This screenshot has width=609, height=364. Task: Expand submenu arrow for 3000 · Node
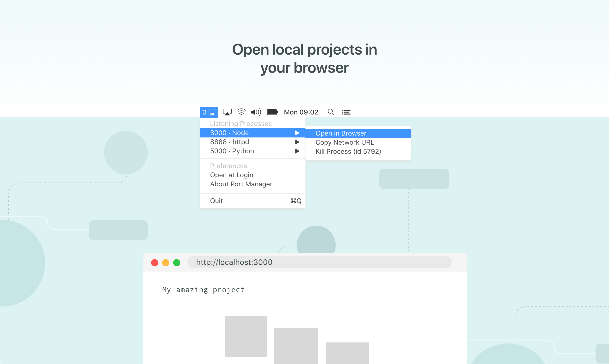pos(297,133)
